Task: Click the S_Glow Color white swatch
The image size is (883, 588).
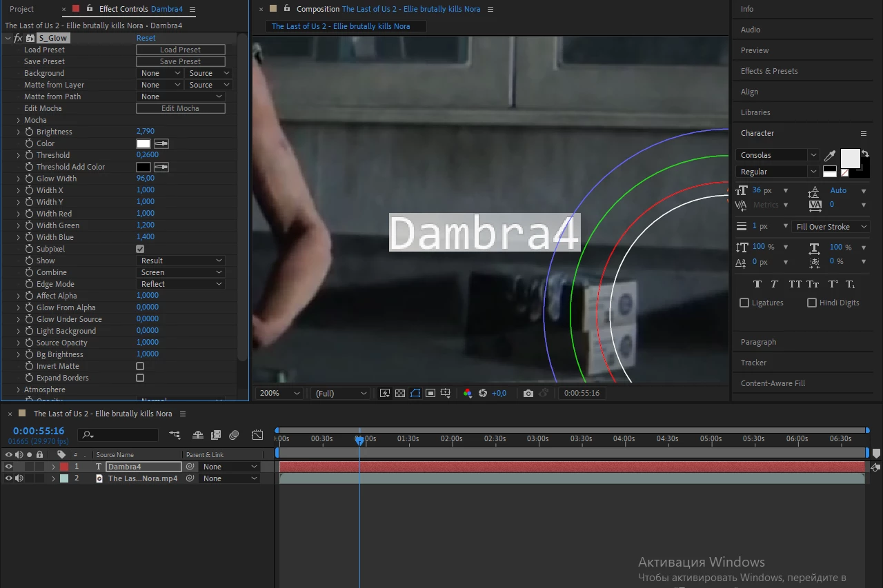Action: 143,143
